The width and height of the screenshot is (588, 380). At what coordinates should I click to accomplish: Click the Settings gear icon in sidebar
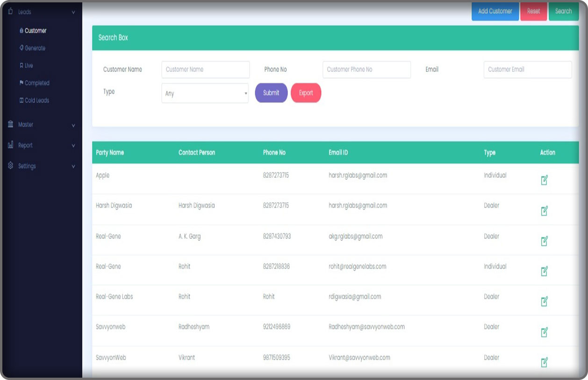click(10, 166)
